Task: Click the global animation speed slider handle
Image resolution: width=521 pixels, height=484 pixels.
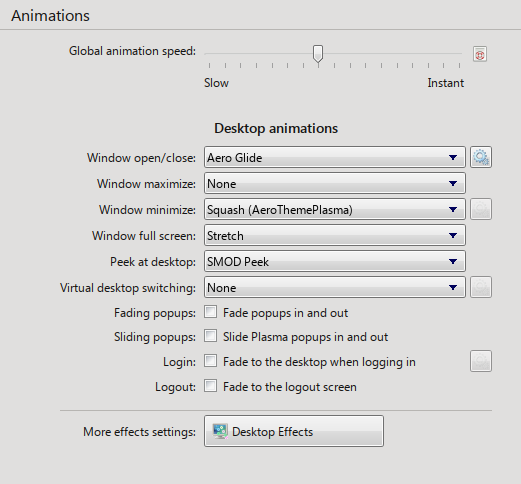Action: click(x=318, y=53)
